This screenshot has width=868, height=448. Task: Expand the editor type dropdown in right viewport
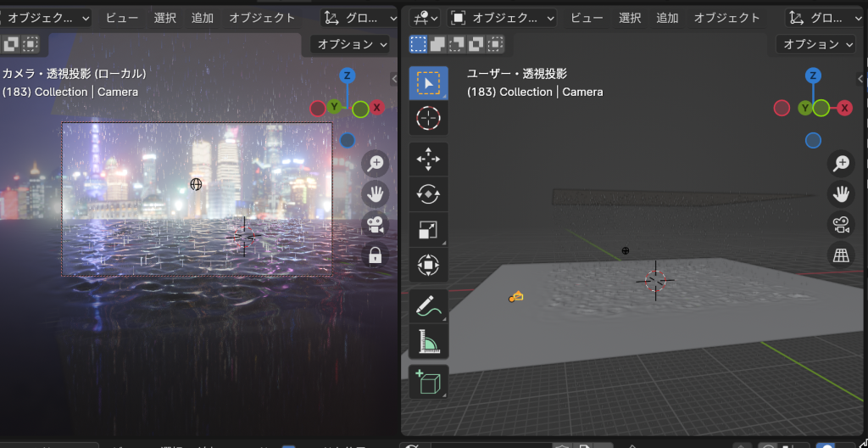click(x=422, y=18)
